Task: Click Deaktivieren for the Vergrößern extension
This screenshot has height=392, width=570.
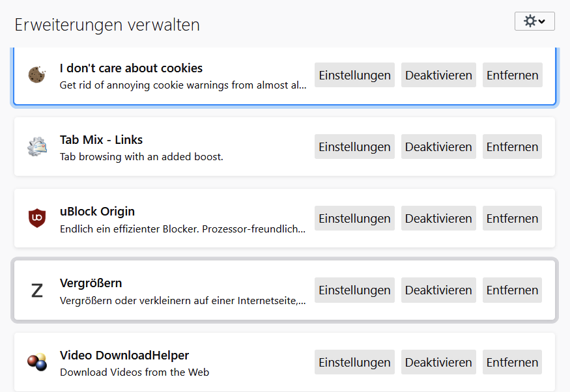Action: point(438,290)
